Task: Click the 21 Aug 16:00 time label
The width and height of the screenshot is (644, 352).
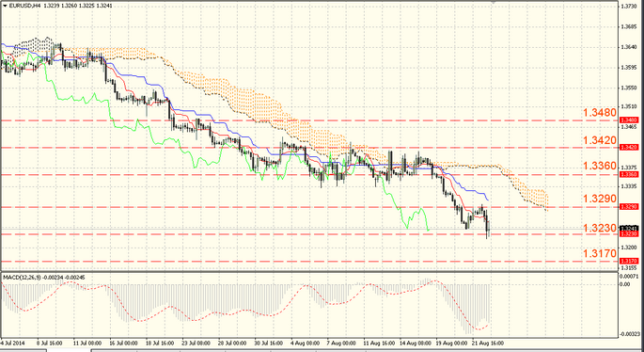Action: coord(487,343)
